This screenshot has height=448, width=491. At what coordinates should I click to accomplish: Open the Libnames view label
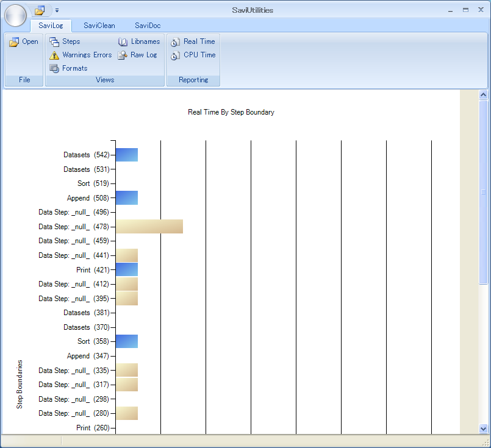145,41
